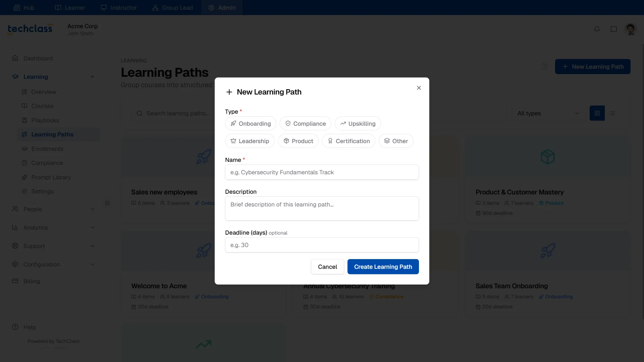Switch to the Instructor tab

pos(119,7)
